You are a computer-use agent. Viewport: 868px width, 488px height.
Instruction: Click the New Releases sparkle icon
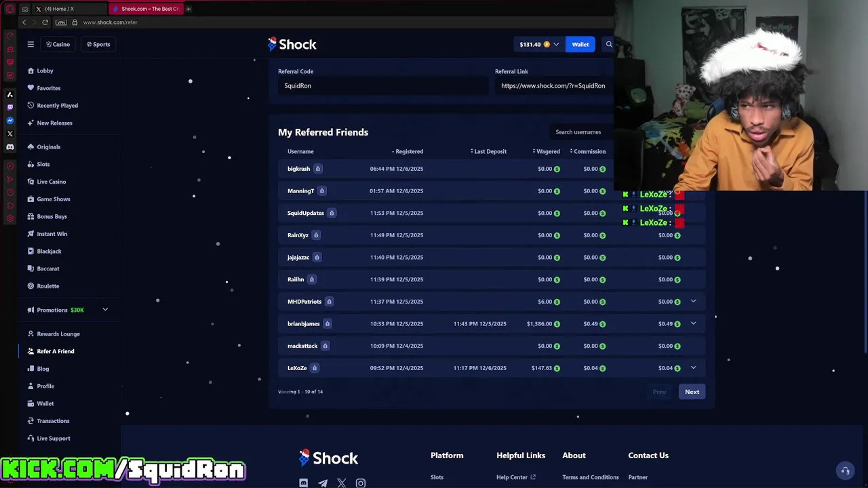point(31,123)
